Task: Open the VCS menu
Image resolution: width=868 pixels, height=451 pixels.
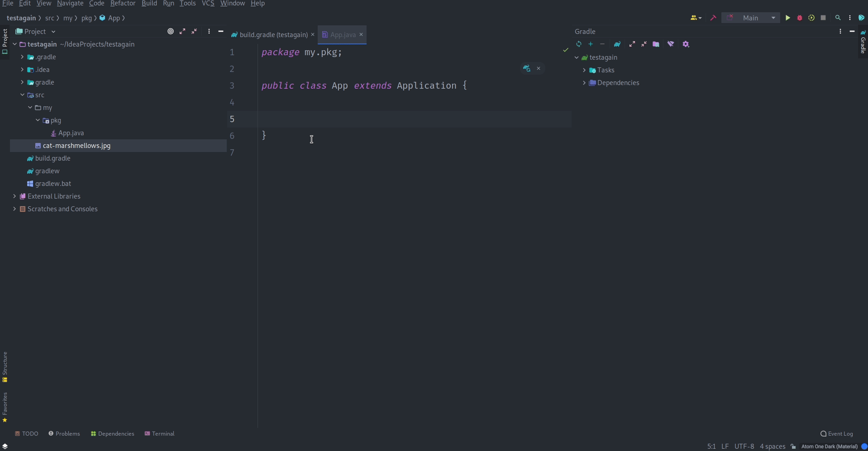Action: point(208,4)
